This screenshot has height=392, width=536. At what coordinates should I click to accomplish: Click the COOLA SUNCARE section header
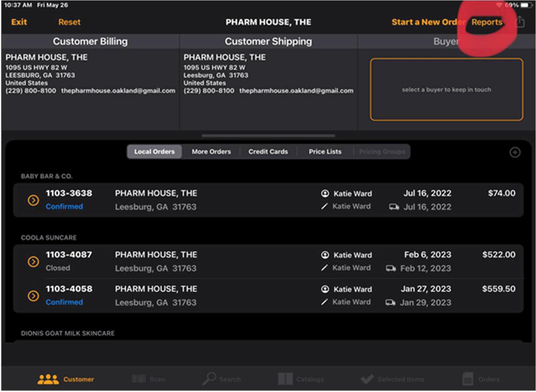[x=49, y=238]
